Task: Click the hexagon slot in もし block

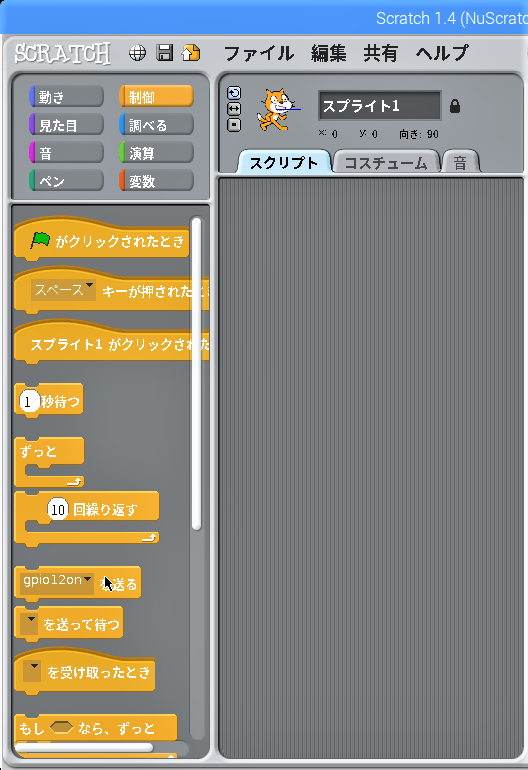Action: [61, 727]
